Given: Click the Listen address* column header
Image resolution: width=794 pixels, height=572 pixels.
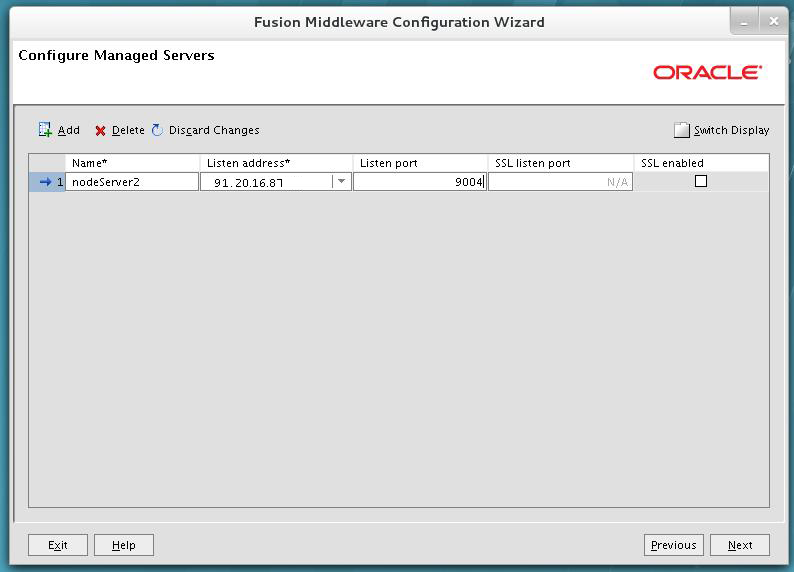Looking at the screenshot, I should (276, 163).
